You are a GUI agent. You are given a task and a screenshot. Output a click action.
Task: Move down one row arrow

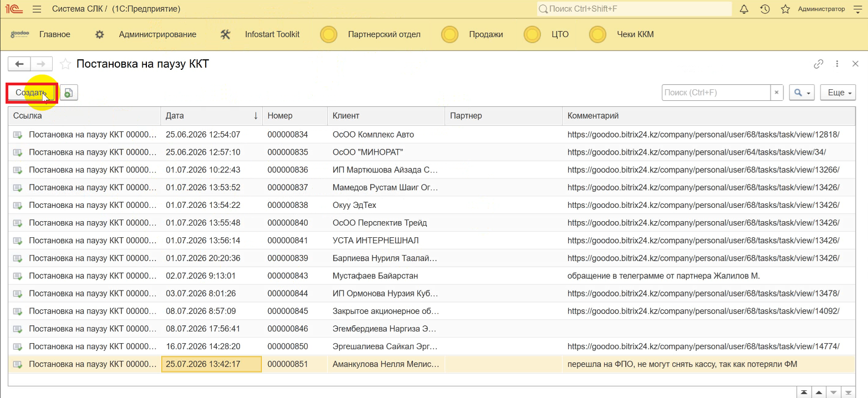pyautogui.click(x=833, y=392)
